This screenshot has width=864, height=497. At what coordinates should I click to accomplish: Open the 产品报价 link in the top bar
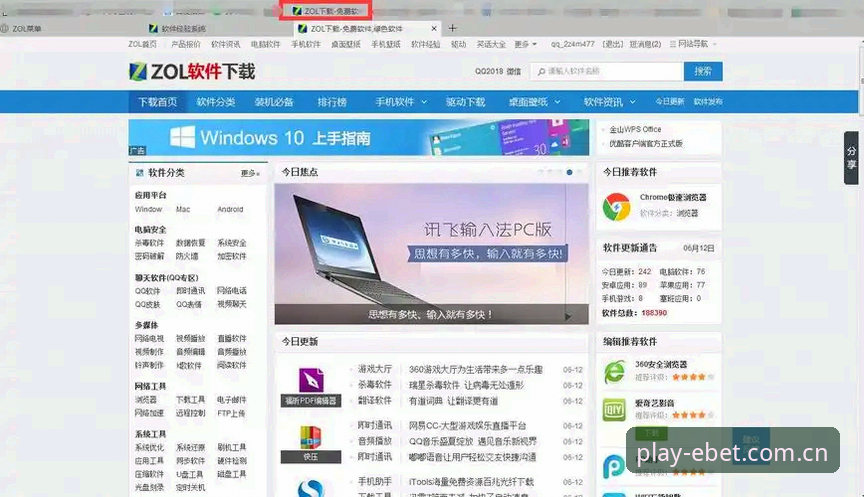coord(186,44)
